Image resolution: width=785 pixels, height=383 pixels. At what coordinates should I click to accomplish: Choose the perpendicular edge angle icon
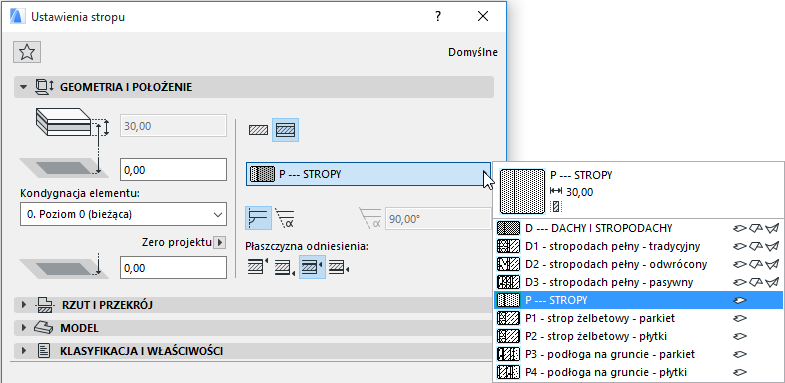(x=258, y=218)
